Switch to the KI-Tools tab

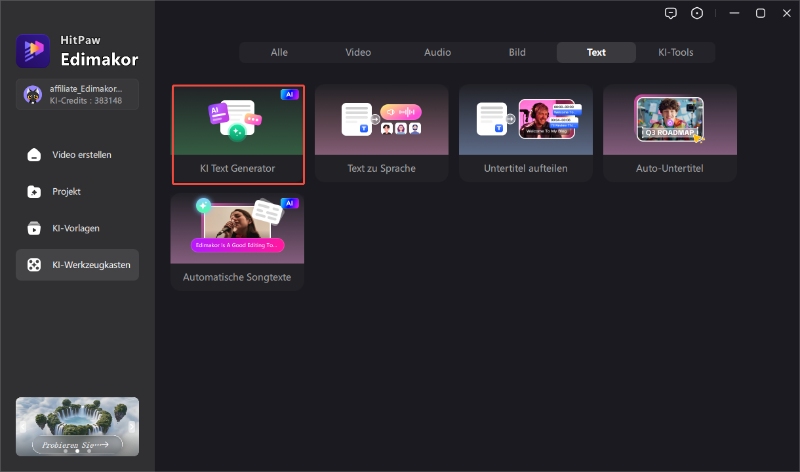click(676, 53)
